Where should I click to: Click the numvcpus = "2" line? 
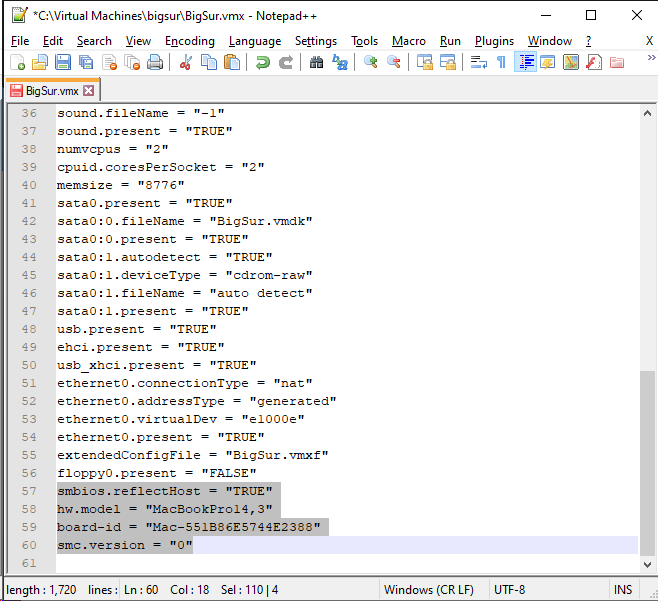pos(113,149)
